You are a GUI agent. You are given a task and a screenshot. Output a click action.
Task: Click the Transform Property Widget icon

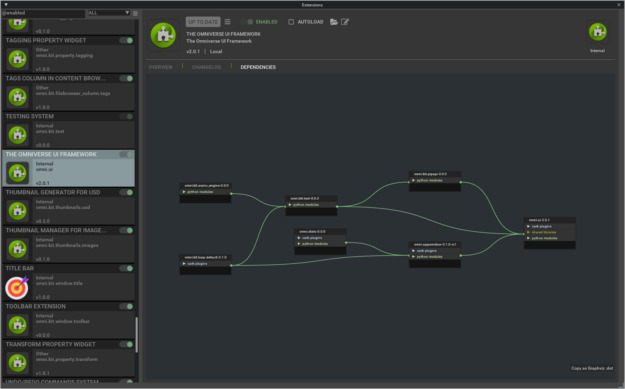[18, 363]
